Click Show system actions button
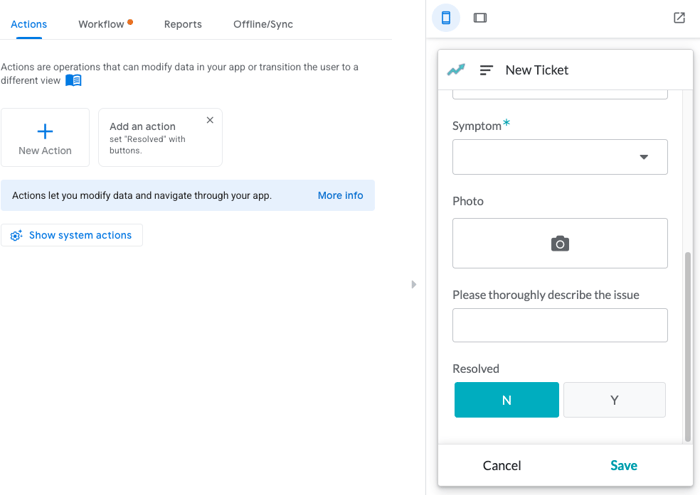 (x=72, y=235)
